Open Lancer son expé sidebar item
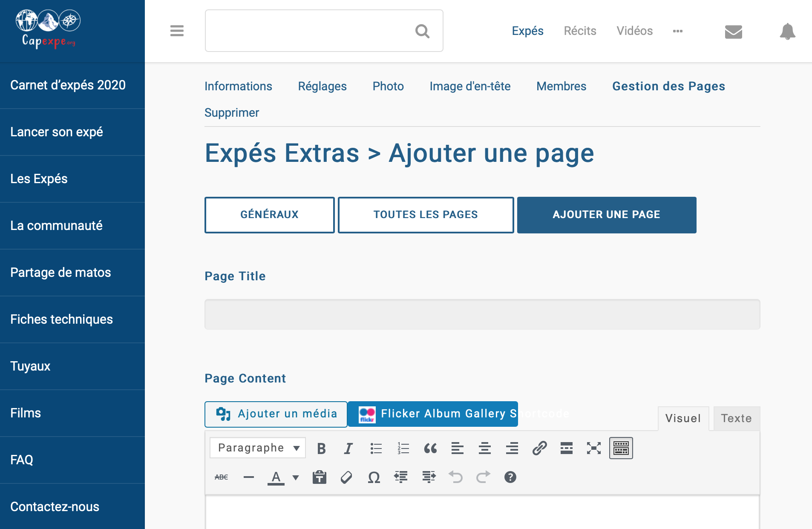 [72, 132]
